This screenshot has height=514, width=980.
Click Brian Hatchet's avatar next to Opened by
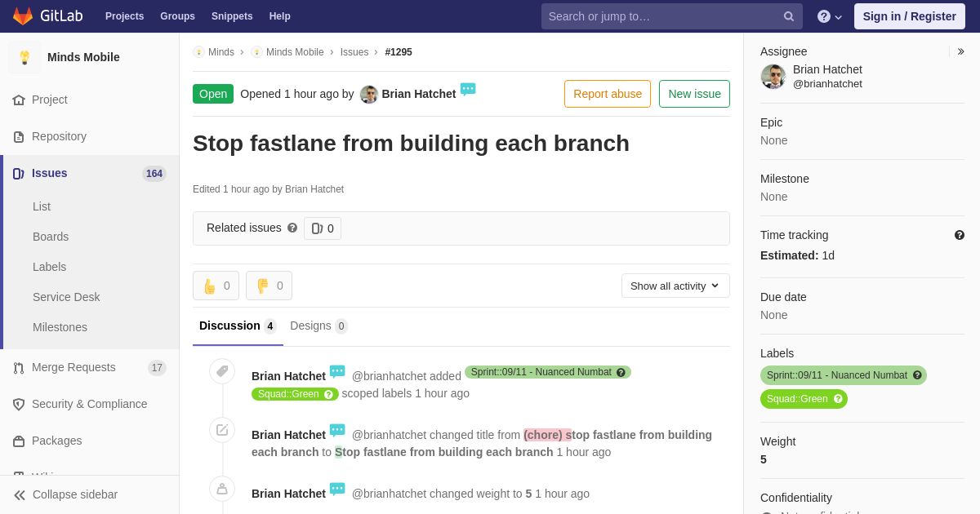point(369,94)
